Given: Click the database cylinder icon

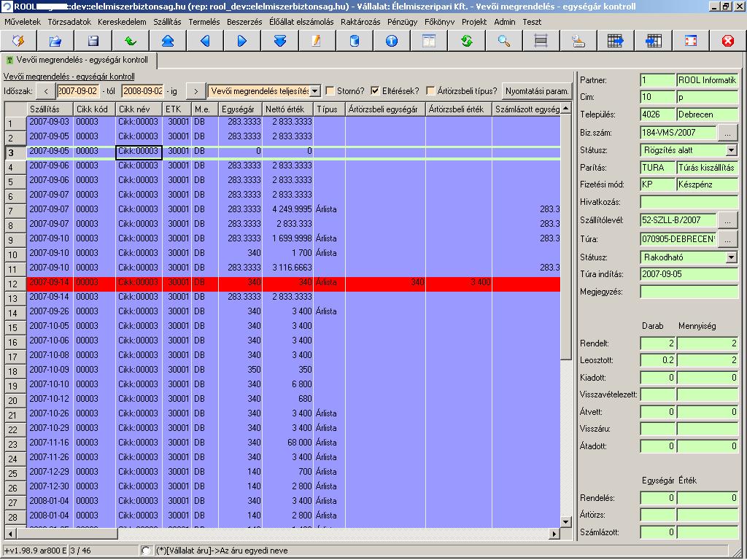Looking at the screenshot, I should tap(354, 41).
